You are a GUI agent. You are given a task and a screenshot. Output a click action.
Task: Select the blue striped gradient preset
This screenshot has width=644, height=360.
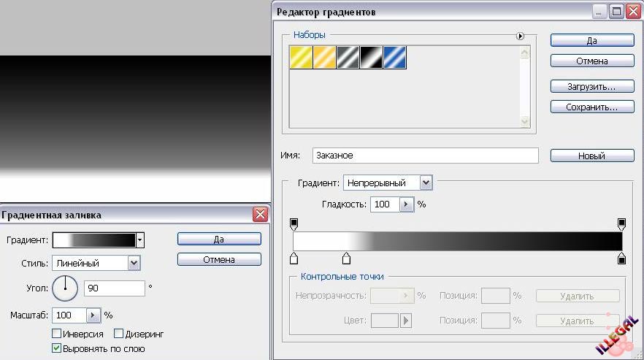coord(395,58)
